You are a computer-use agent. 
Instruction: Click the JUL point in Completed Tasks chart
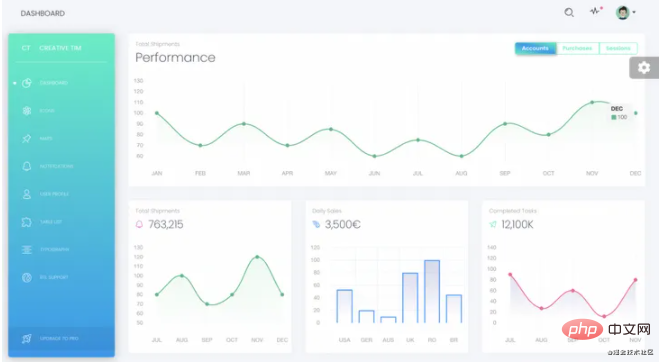coord(510,274)
